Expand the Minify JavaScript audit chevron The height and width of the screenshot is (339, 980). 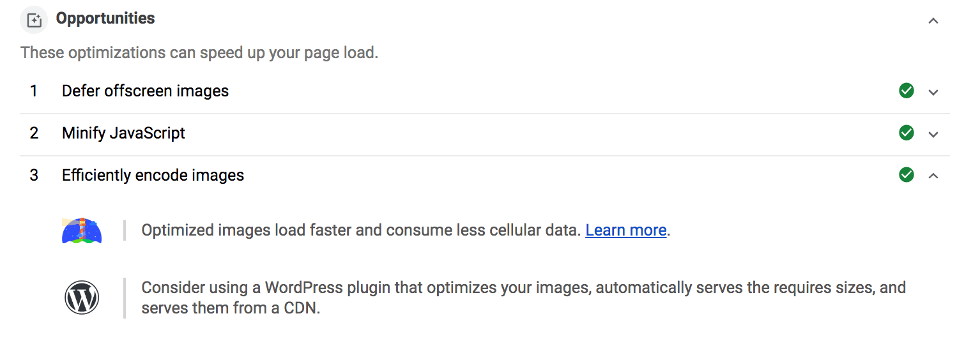coord(933,134)
